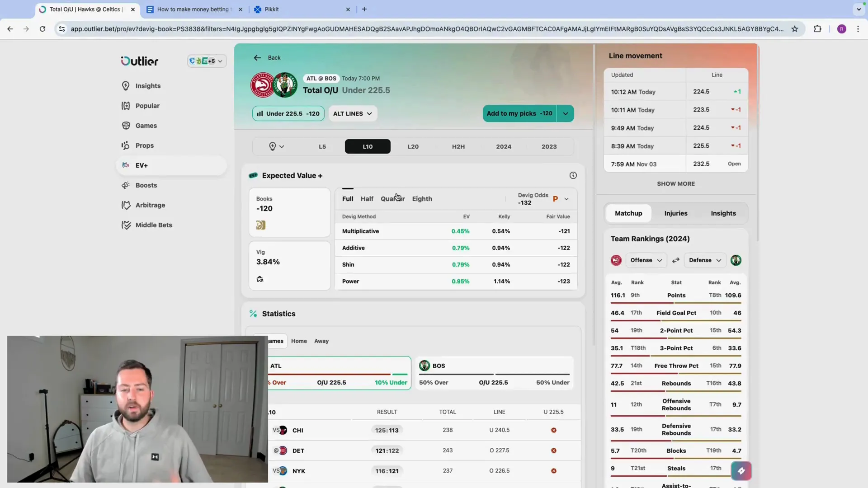This screenshot has height=488, width=868.
Task: Expand the ALT LINES dropdown
Action: pos(353,113)
